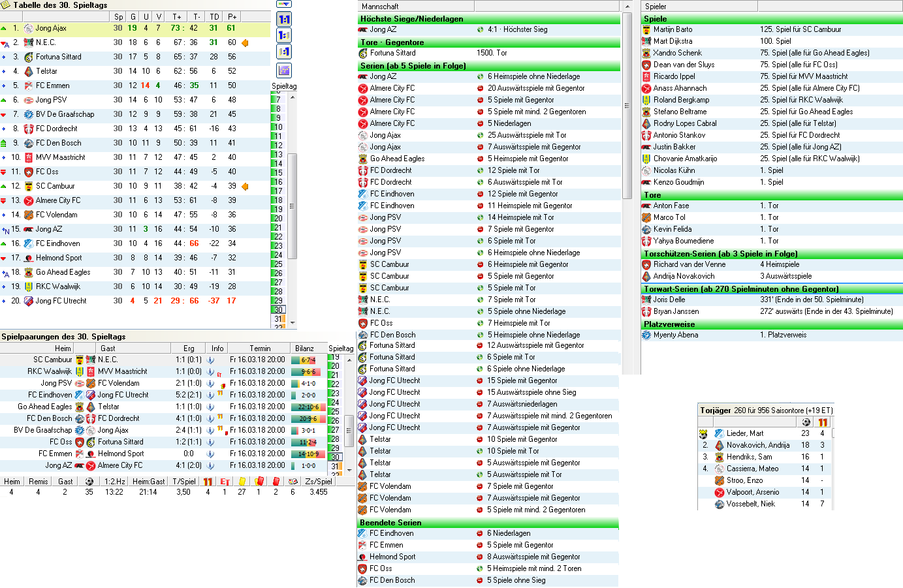
Task: Click the Beendete Serien section header
Action: tap(488, 523)
